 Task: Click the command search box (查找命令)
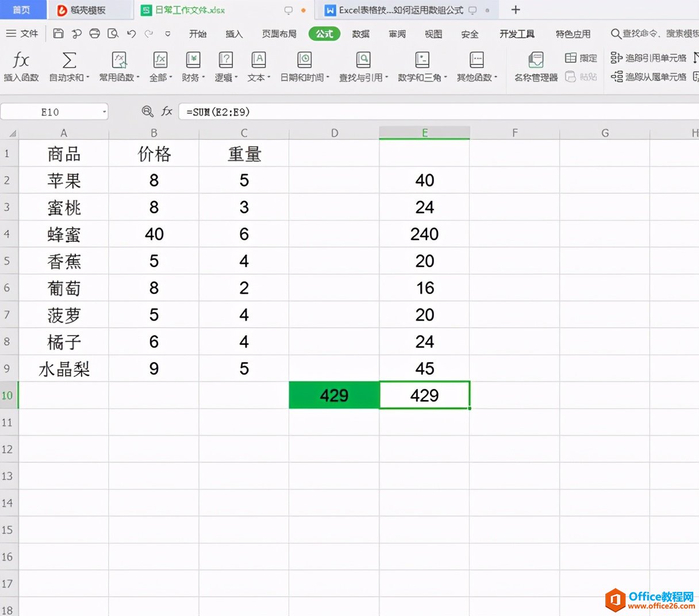pos(654,34)
